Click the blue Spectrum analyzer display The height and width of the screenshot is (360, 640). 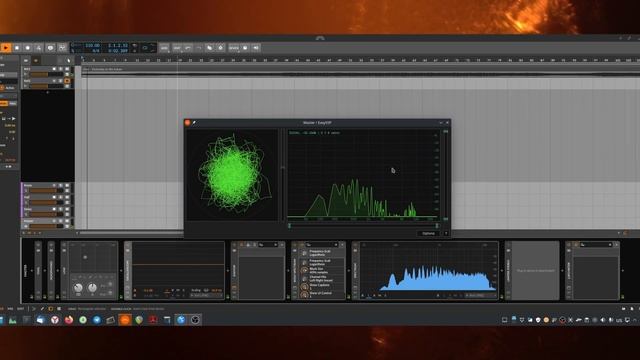click(429, 269)
